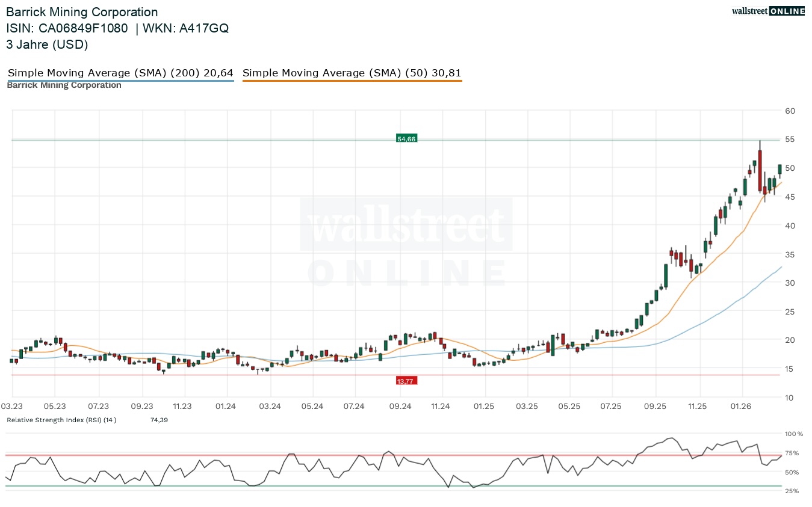
Task: Toggle the Barrick Mining Corporation series label
Action: pyautogui.click(x=64, y=85)
